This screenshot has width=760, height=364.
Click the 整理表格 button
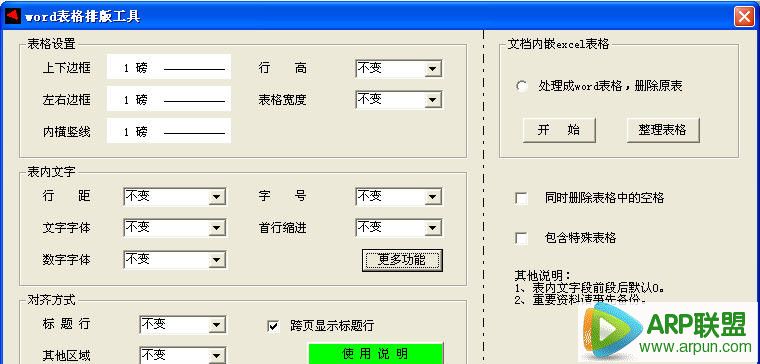[x=663, y=130]
